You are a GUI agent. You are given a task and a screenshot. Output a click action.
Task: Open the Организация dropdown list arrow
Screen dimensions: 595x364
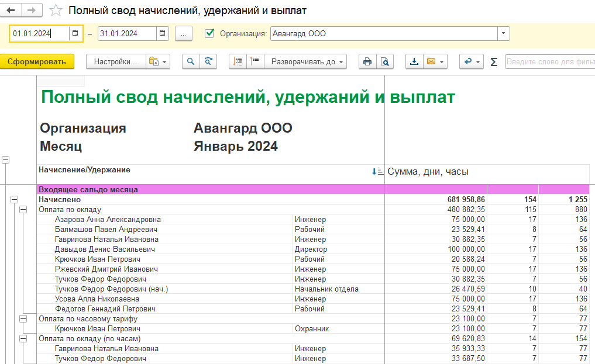tap(504, 33)
